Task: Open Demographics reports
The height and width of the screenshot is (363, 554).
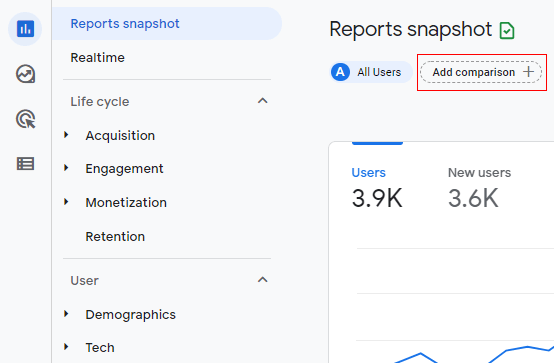Action: coord(130,315)
